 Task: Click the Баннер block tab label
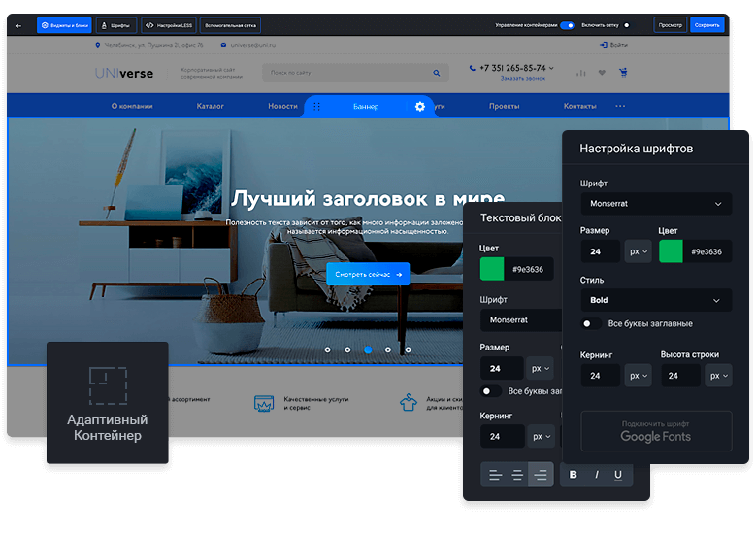(366, 106)
